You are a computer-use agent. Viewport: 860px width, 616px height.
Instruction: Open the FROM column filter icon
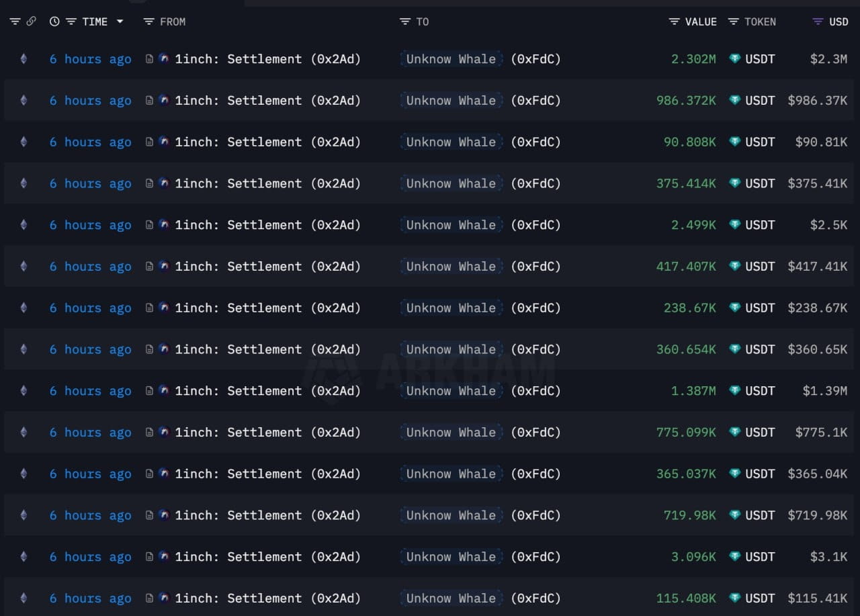[x=149, y=21]
